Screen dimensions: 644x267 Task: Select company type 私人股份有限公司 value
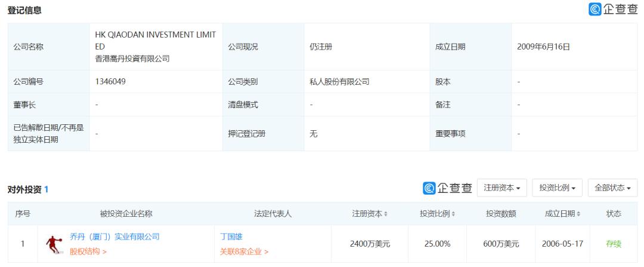(339, 82)
